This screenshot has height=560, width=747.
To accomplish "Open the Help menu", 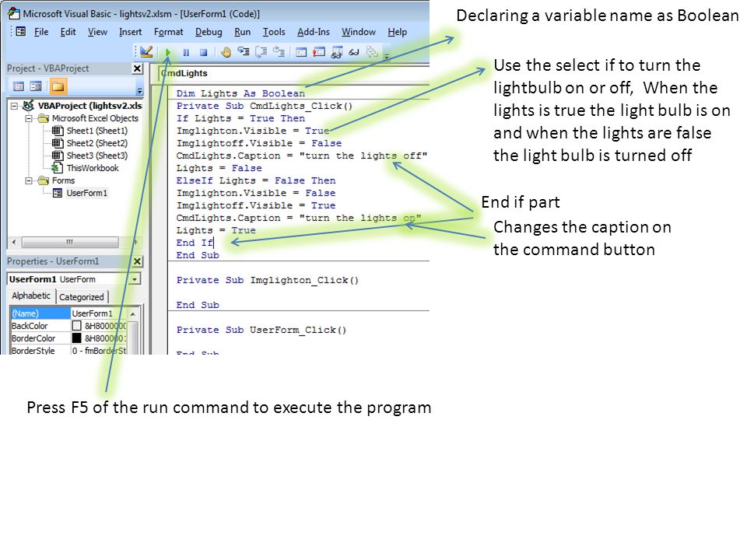I will (397, 32).
